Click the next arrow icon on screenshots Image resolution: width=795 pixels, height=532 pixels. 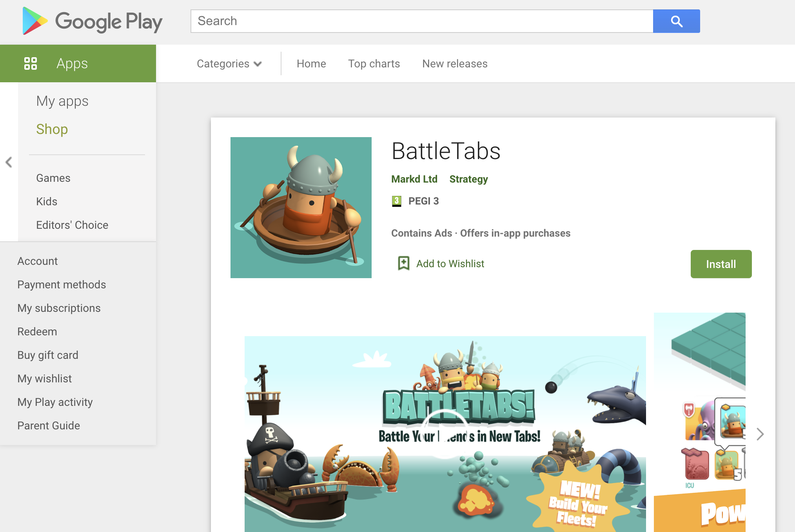point(761,433)
